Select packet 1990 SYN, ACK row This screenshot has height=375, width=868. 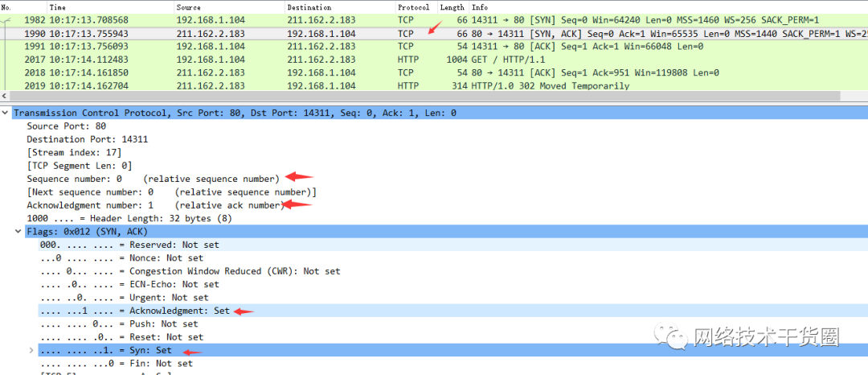pos(434,33)
